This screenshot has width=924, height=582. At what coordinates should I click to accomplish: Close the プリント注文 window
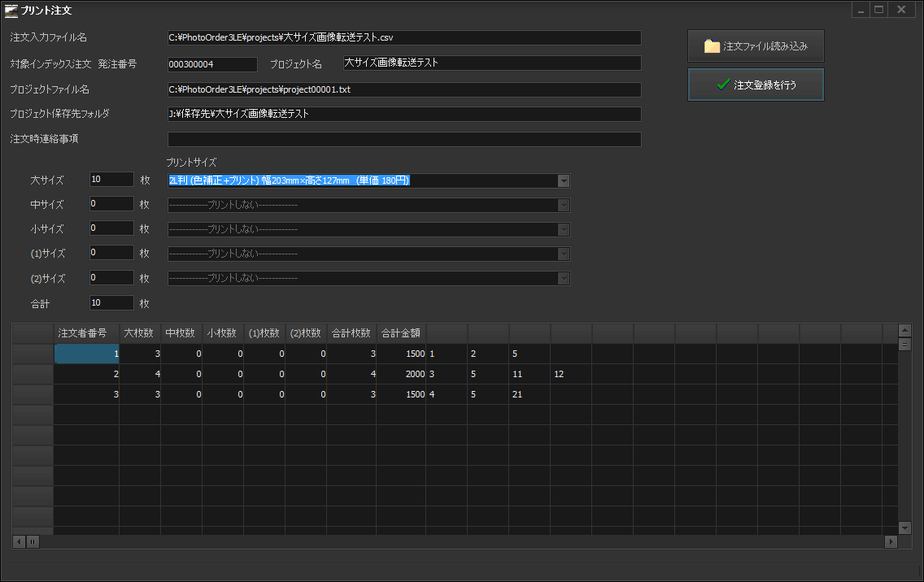tap(901, 10)
